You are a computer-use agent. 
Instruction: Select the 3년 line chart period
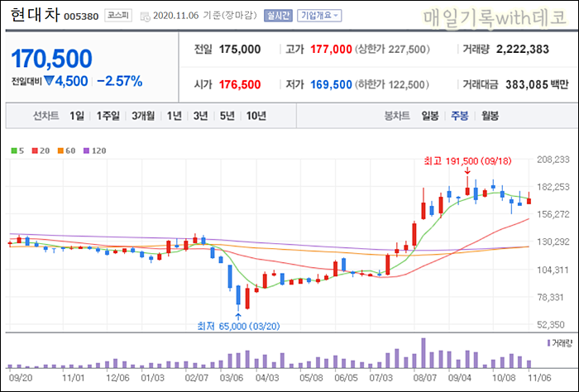(x=200, y=116)
